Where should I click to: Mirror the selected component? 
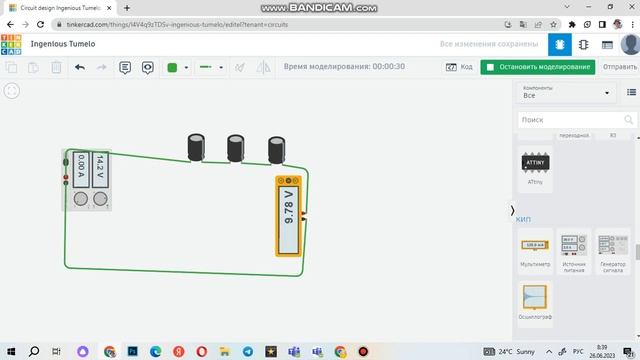[263, 67]
